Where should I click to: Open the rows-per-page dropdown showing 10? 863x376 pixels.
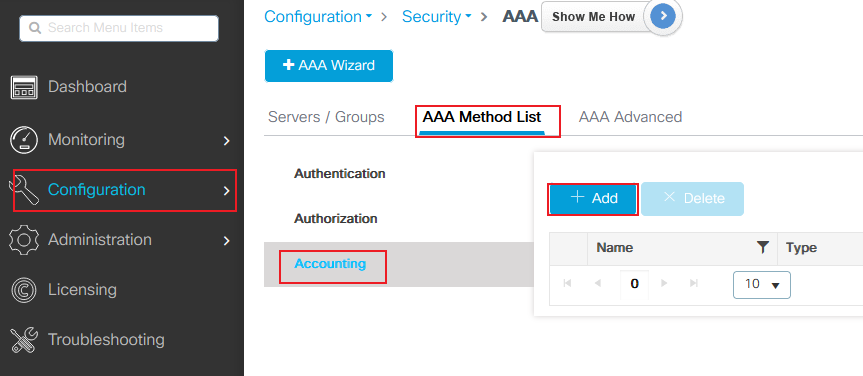pos(762,285)
